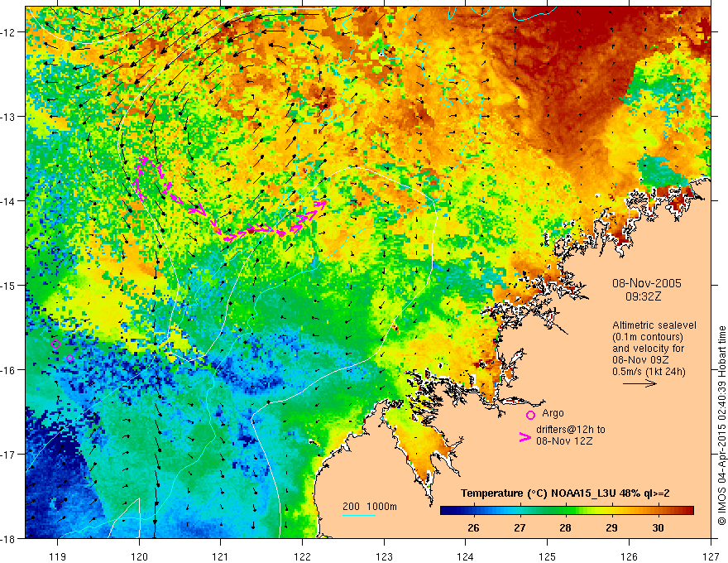Click the Temperature NOAA15_L3U title text

tap(565, 493)
